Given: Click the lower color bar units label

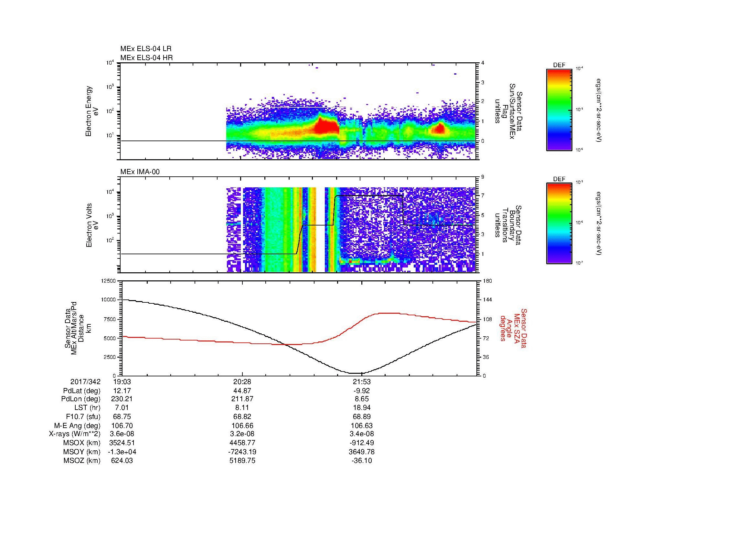Looking at the screenshot, I should coord(599,224).
